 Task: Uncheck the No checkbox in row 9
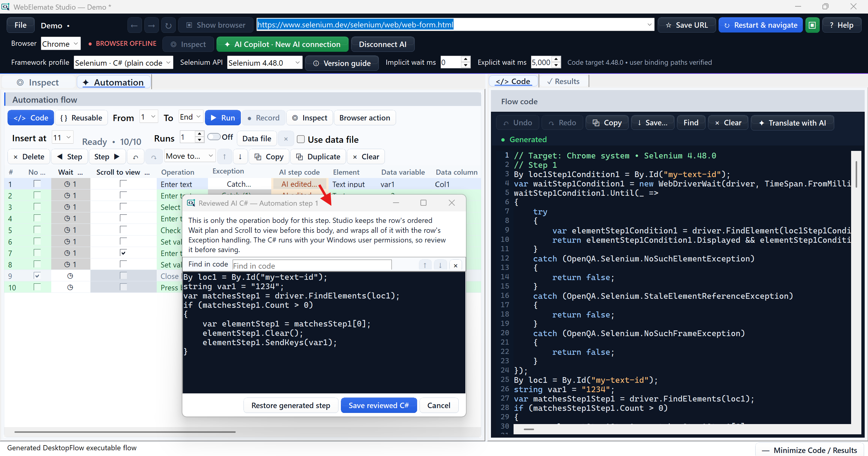[37, 276]
